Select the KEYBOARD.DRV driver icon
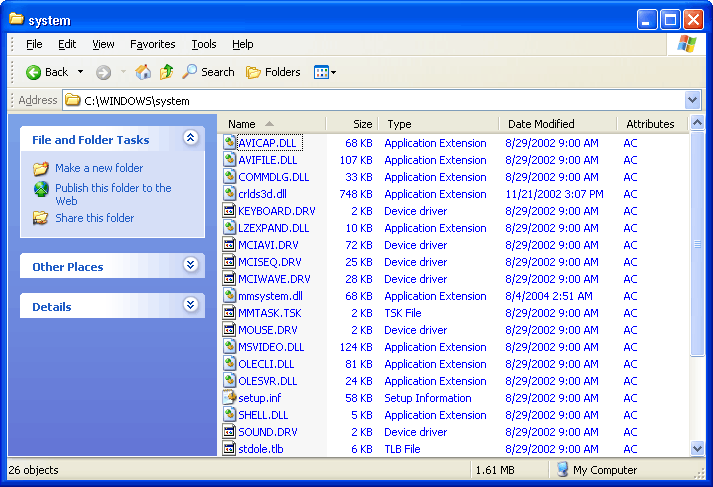 230,211
